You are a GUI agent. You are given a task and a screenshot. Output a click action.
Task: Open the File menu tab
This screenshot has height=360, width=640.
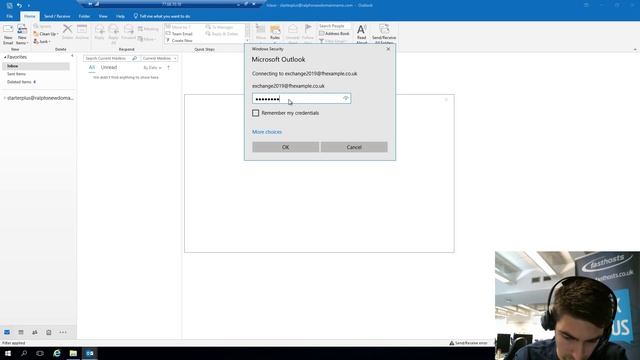[9, 16]
